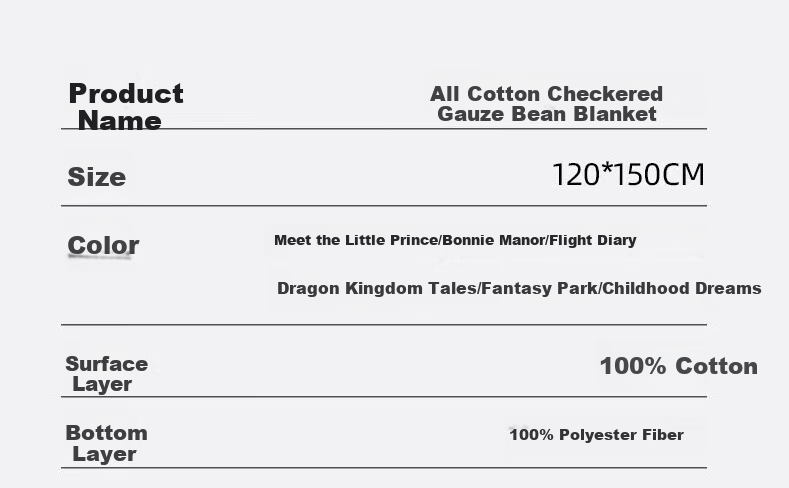The image size is (789, 488).
Task: Click the 100% Polyester Fiber value
Action: pos(596,434)
